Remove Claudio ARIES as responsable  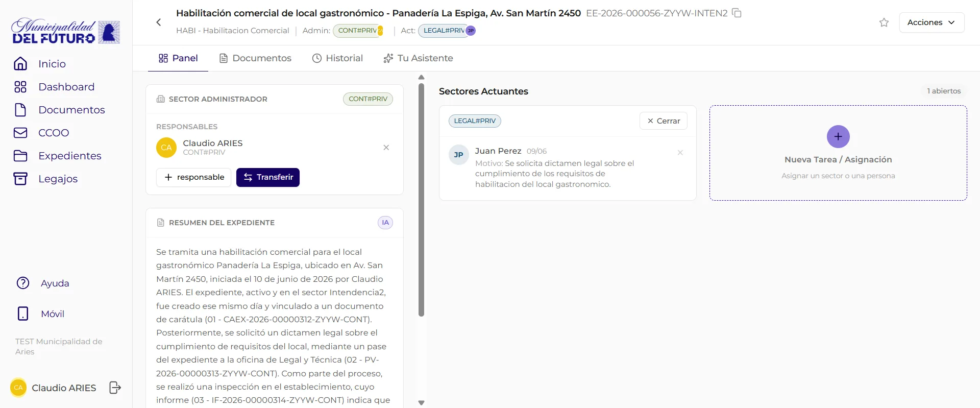386,148
